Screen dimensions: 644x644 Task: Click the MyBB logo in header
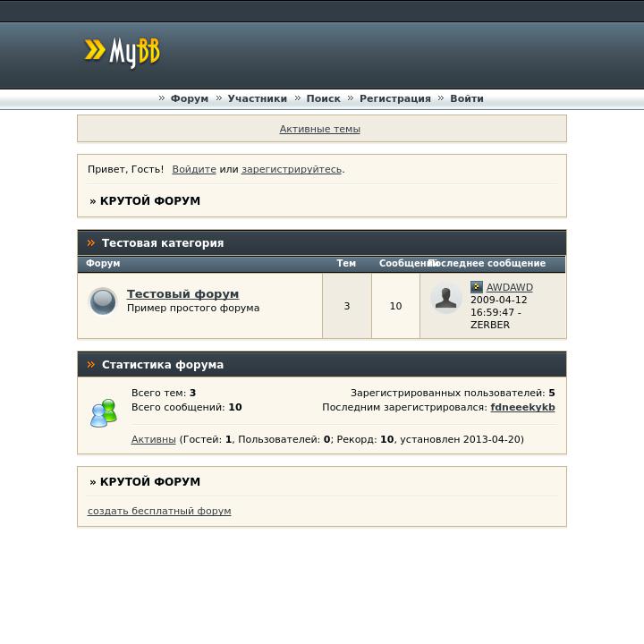[122, 52]
